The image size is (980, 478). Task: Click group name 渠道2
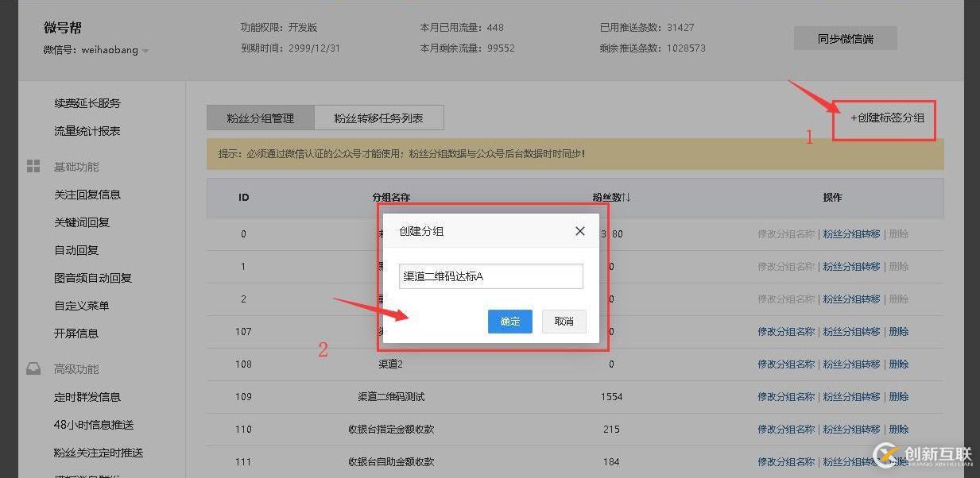pyautogui.click(x=390, y=364)
